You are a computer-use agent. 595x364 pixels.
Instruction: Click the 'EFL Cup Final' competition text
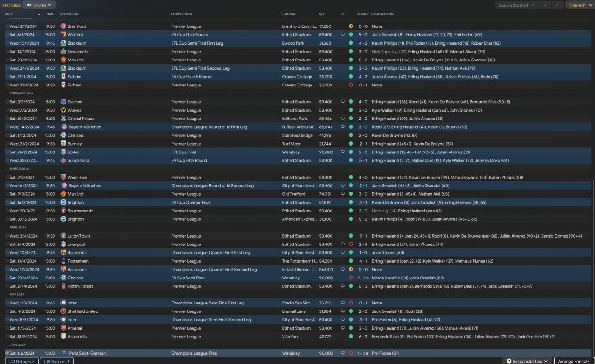coord(184,152)
